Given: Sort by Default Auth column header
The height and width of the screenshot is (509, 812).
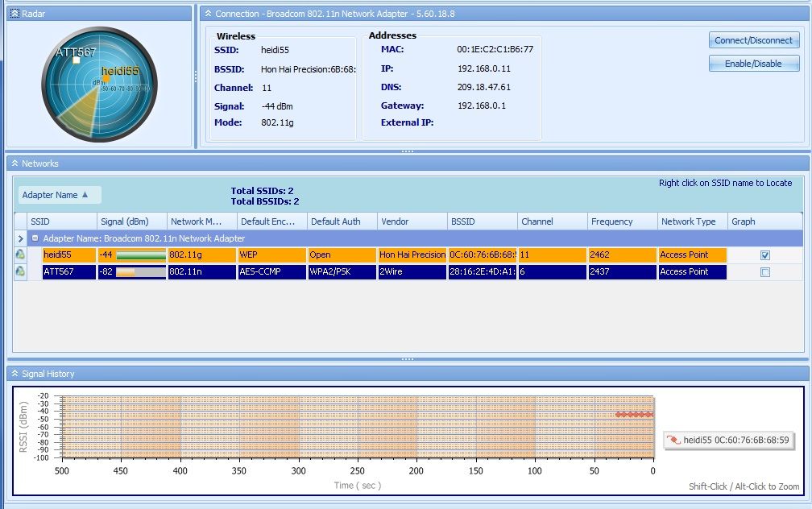Looking at the screenshot, I should (342, 221).
